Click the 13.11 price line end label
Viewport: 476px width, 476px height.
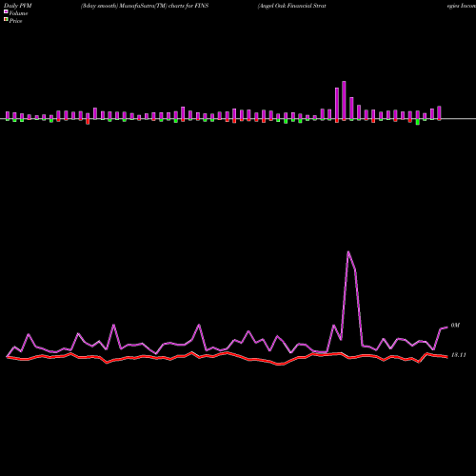459,355
